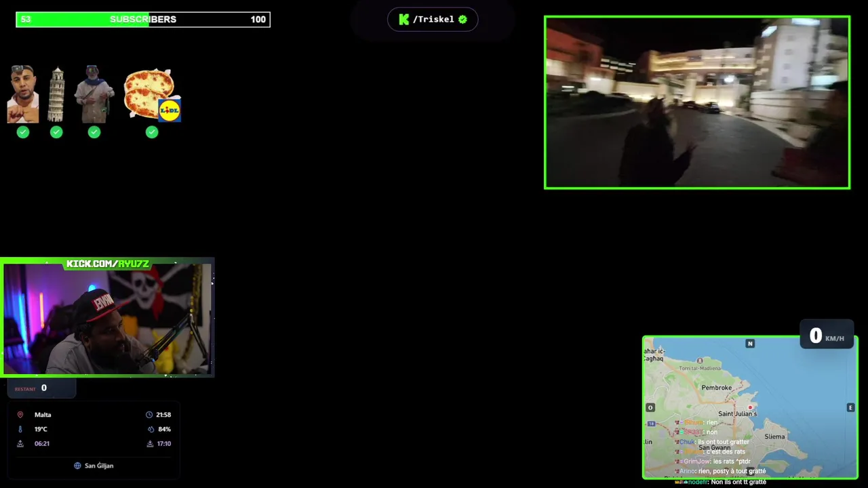This screenshot has width=868, height=488.
Task: Click the 0 KM/H speed indicator
Action: (x=827, y=335)
